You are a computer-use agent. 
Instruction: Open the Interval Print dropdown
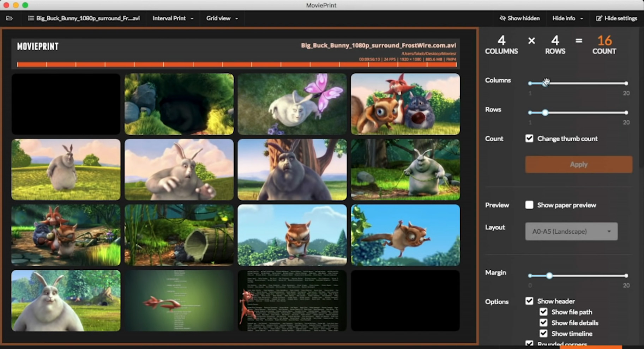click(173, 18)
